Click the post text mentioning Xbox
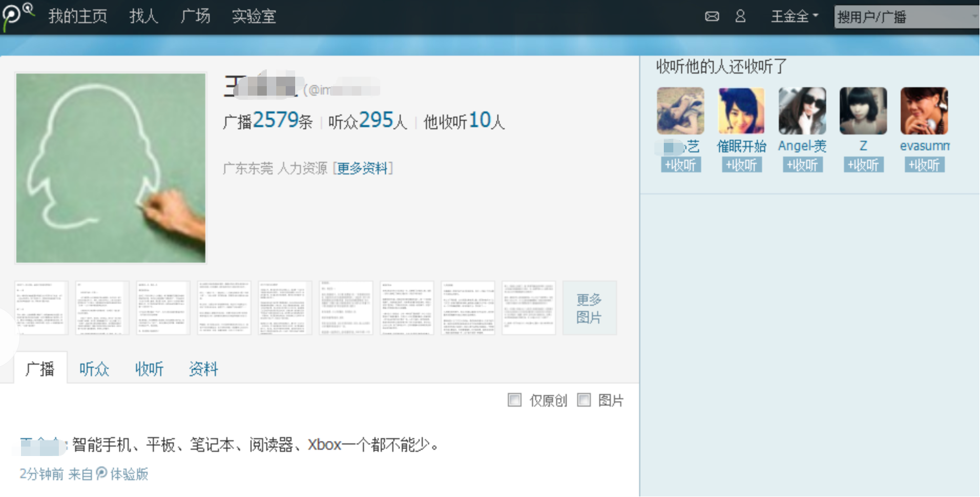 pyautogui.click(x=256, y=445)
